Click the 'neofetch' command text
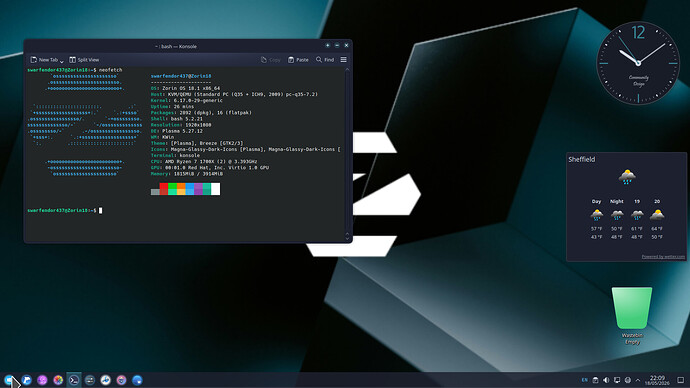Viewport: 690px width, 388px height. (x=111, y=70)
